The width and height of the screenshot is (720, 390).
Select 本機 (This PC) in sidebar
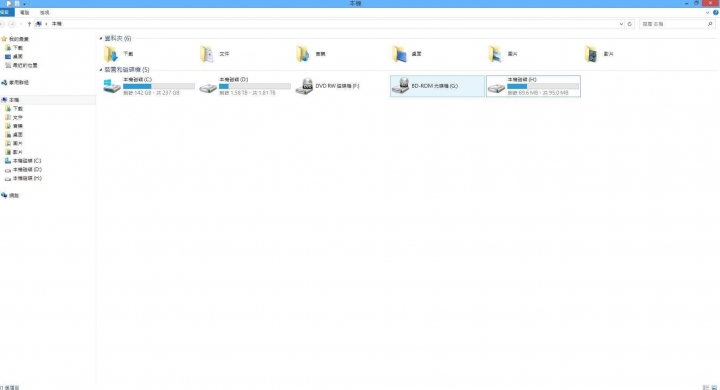[10, 100]
